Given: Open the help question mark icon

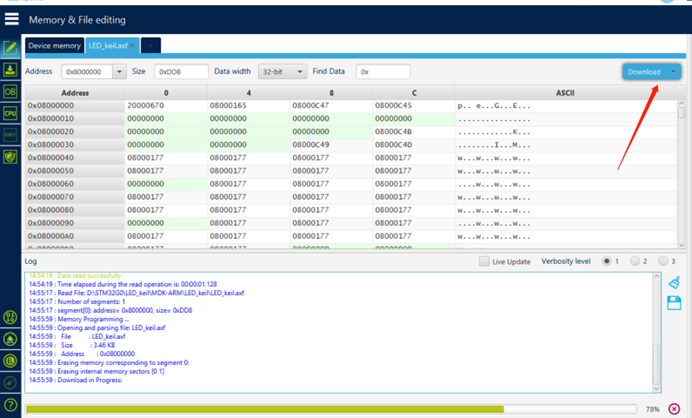Looking at the screenshot, I should point(10,405).
